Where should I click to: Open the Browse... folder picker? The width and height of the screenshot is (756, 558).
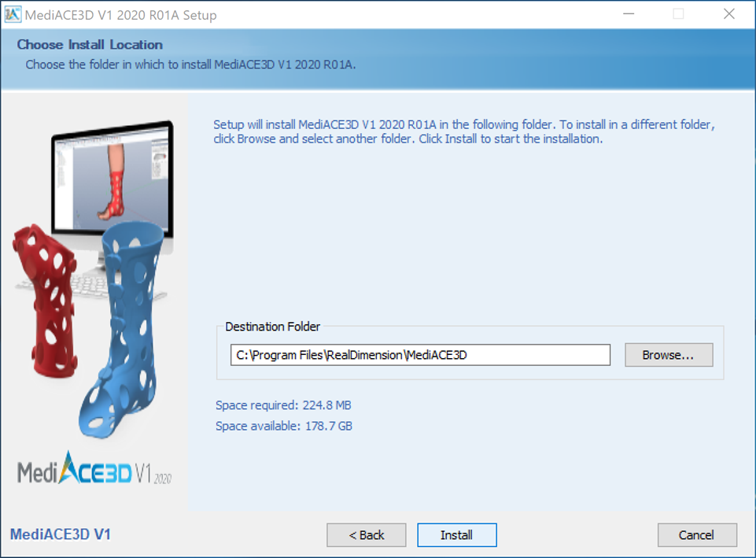click(669, 355)
